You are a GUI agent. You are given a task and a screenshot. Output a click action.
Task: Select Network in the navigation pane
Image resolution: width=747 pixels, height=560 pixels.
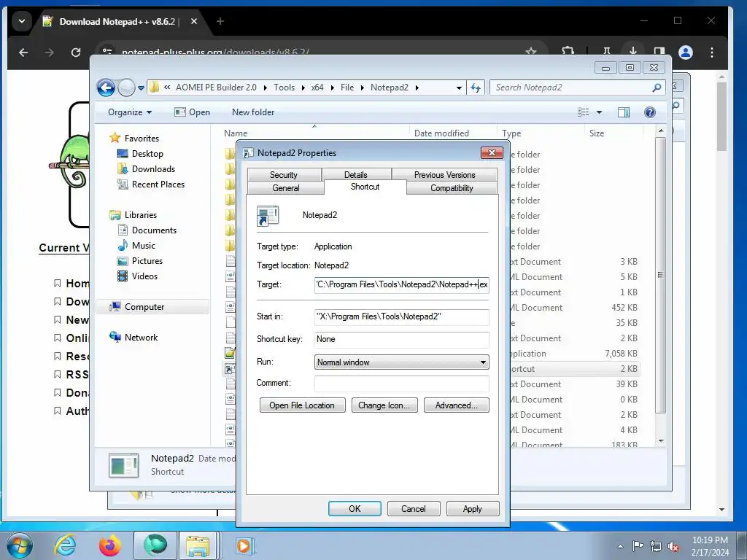coord(141,338)
